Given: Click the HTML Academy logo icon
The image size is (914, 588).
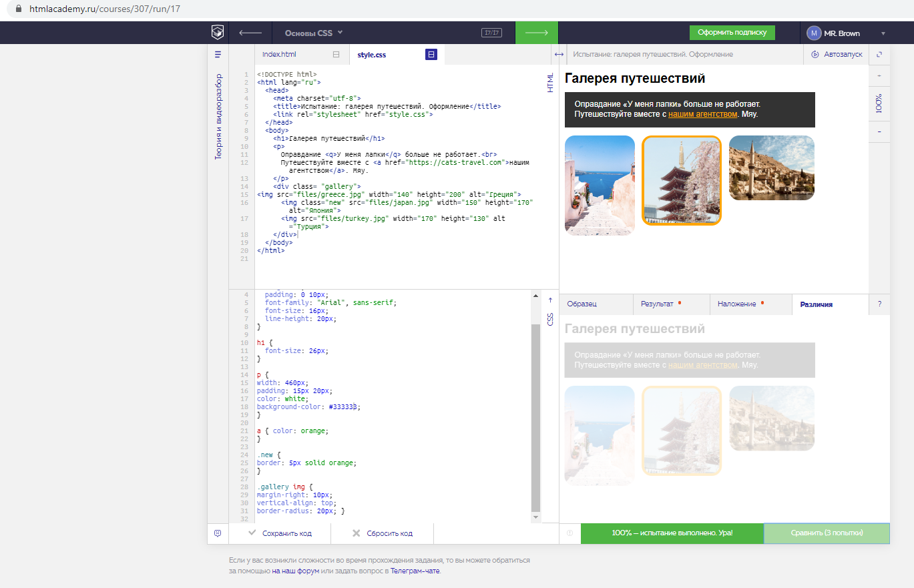Looking at the screenshot, I should 218,32.
